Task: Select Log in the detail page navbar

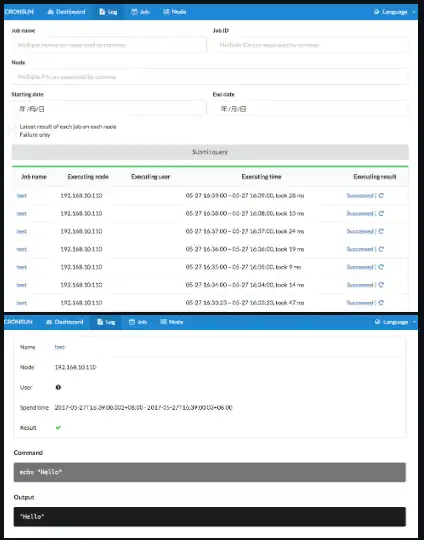Action: click(106, 322)
